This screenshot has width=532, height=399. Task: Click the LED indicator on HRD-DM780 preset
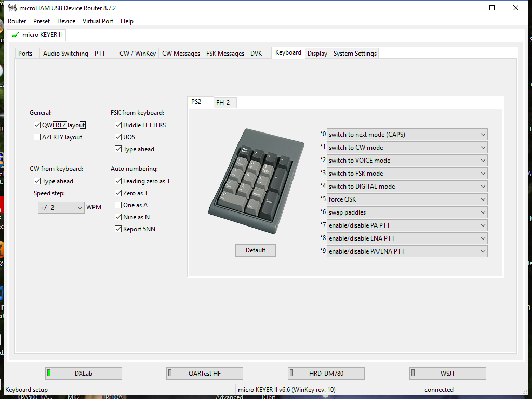pos(292,373)
